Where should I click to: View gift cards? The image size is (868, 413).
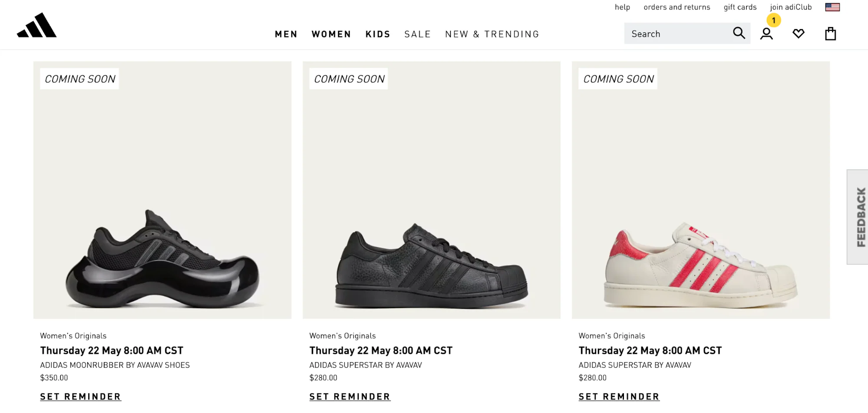pos(739,7)
